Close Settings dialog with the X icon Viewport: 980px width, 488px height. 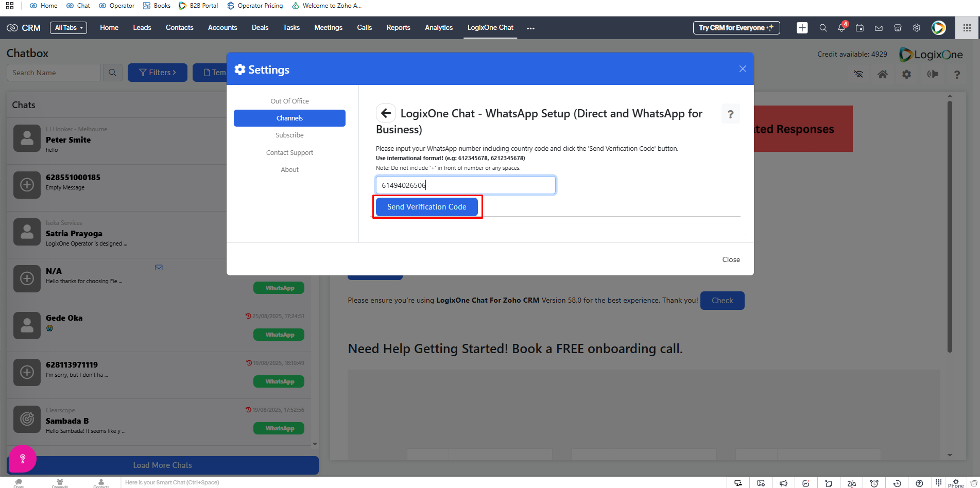[743, 68]
